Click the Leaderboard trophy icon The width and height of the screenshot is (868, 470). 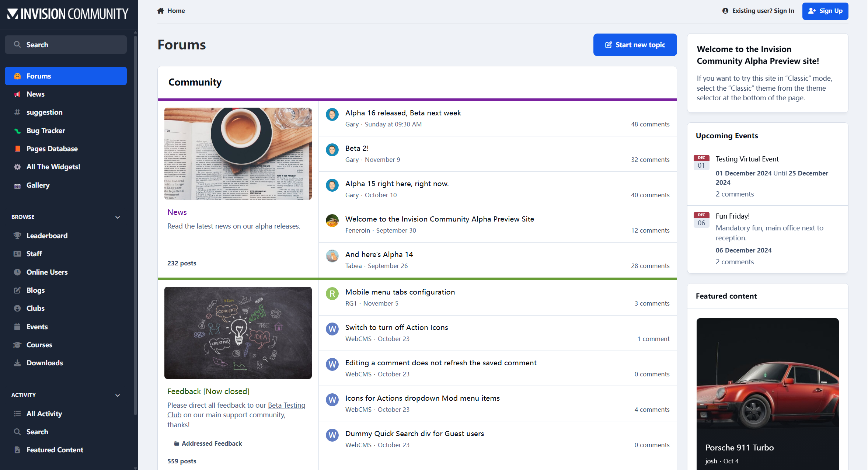(17, 236)
